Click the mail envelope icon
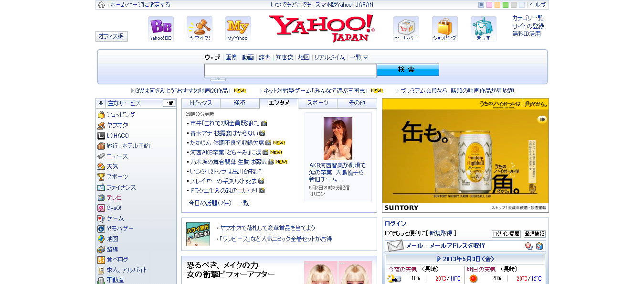 coord(395,246)
